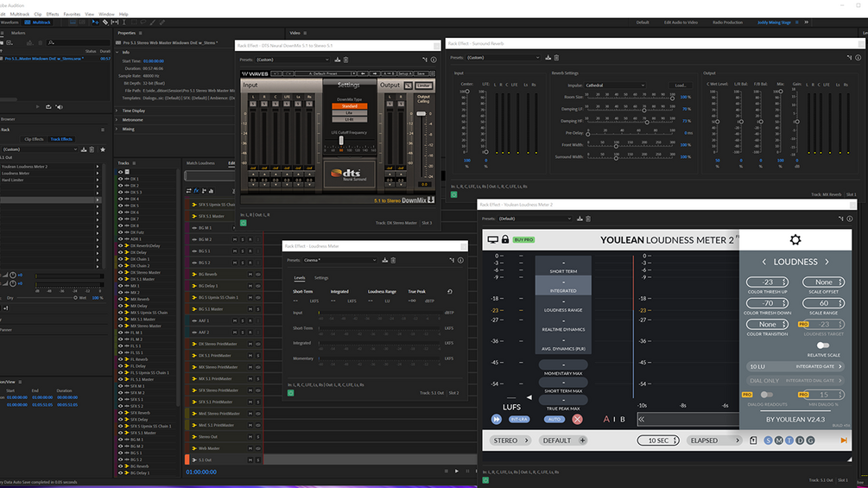
Task: Open the DEFAULT preset selector in Youlean
Action: pos(563,440)
